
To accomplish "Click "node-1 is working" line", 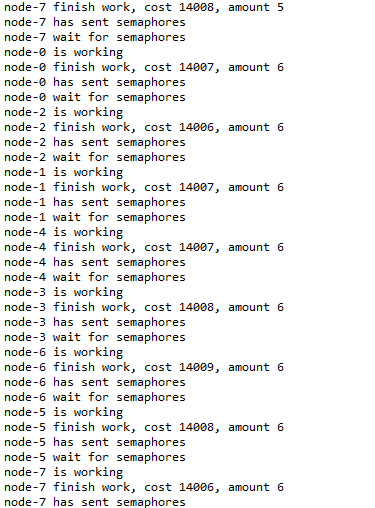I will (x=63, y=172).
